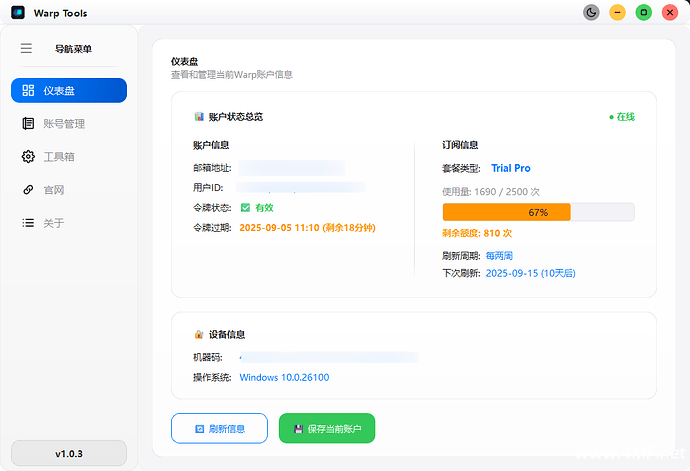Click the Windows 10.0.26100 system text
The height and width of the screenshot is (471, 690).
coord(284,377)
